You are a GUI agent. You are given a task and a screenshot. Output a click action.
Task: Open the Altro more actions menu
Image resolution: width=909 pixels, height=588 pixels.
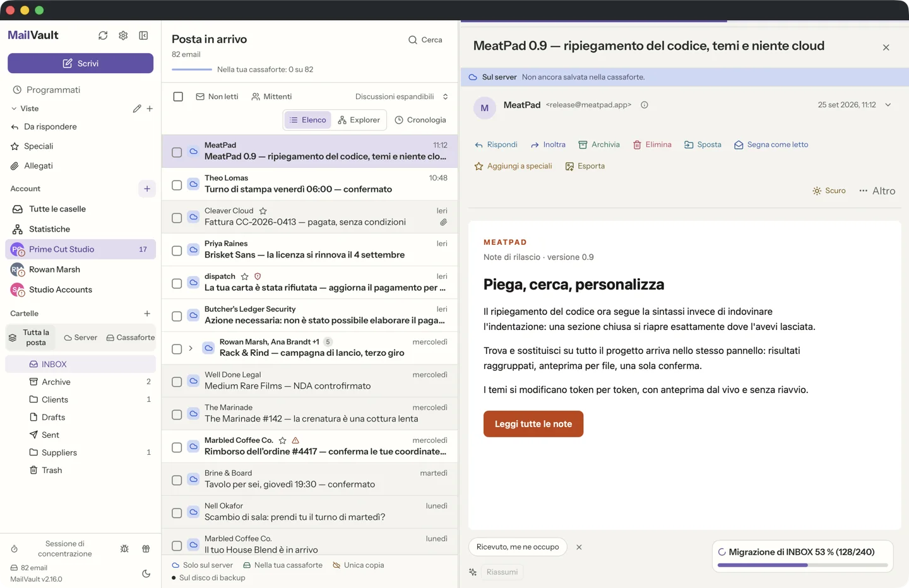(x=877, y=191)
